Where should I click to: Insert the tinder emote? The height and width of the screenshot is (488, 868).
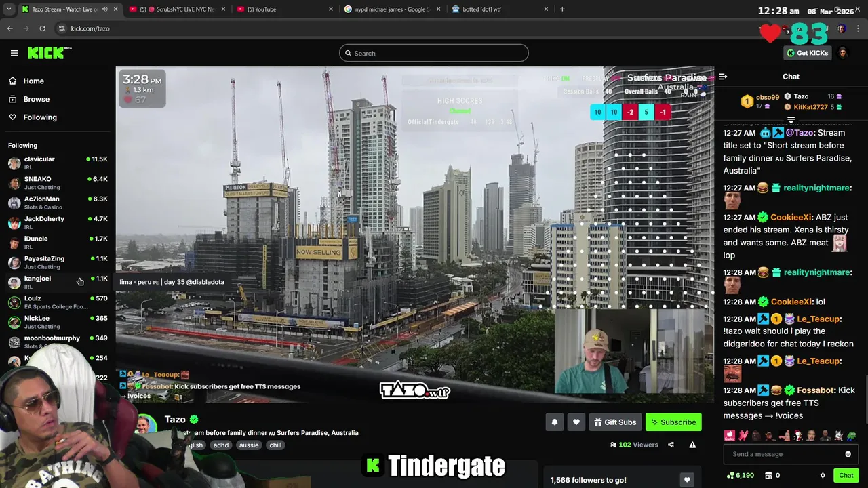730,435
